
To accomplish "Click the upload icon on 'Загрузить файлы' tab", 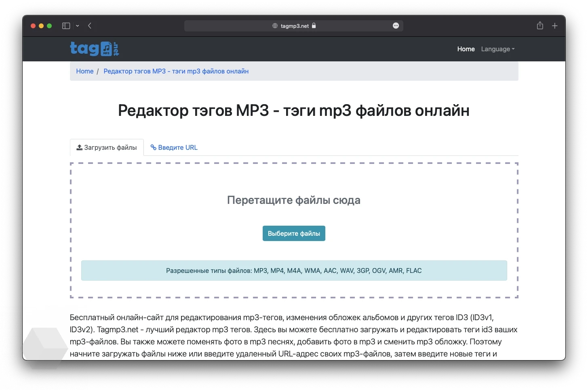I will [x=80, y=147].
